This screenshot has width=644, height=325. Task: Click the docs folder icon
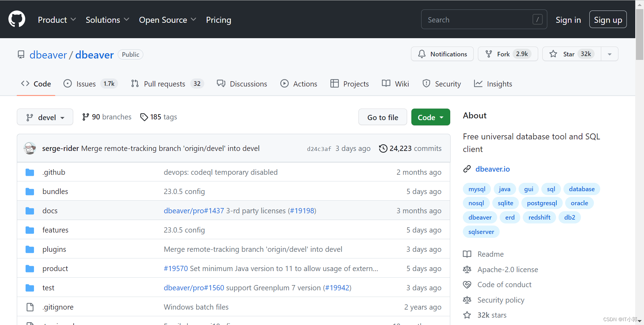tap(30, 211)
